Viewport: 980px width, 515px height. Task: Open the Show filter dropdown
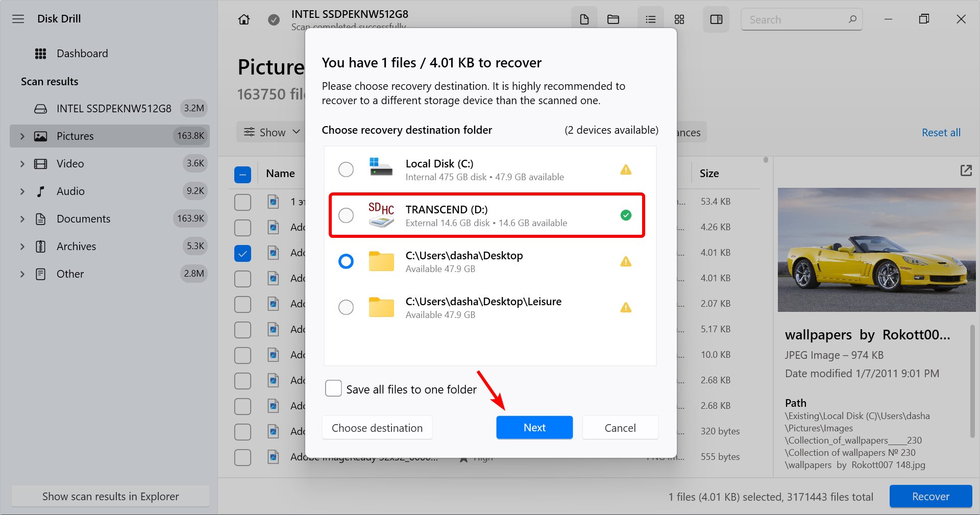click(x=272, y=132)
